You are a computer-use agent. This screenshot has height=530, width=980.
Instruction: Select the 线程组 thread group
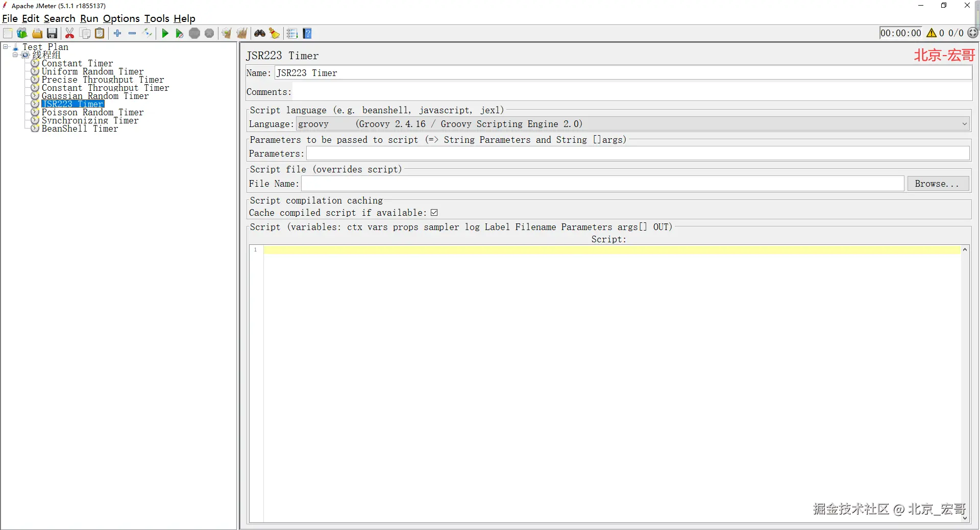46,55
